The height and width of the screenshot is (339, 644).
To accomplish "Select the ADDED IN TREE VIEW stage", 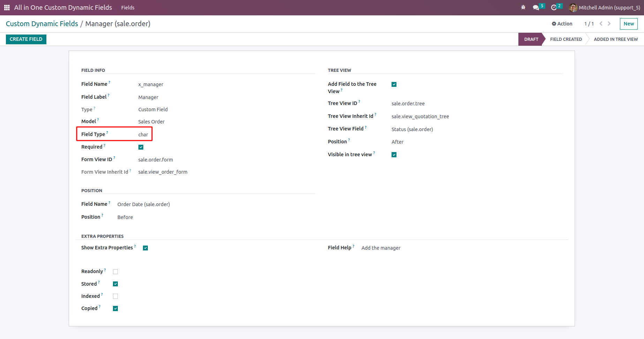I will pyautogui.click(x=616, y=39).
